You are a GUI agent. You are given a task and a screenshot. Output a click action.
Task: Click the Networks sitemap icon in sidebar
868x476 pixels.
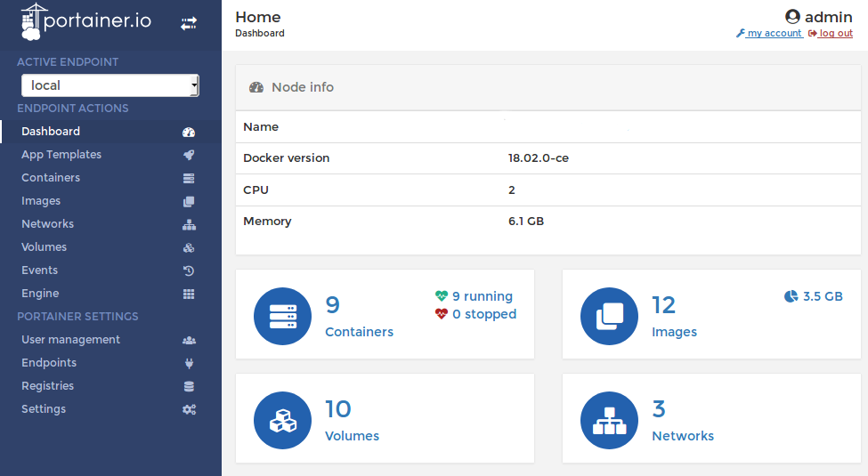tap(189, 225)
